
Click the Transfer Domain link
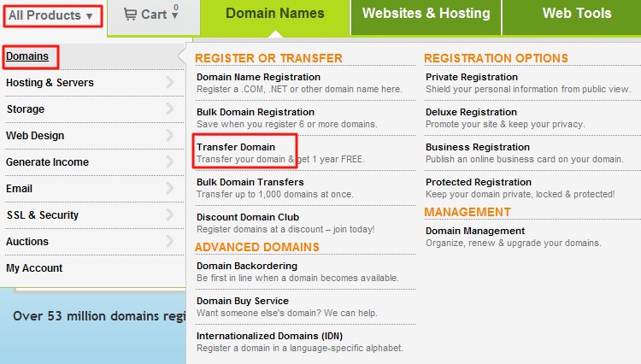point(236,147)
